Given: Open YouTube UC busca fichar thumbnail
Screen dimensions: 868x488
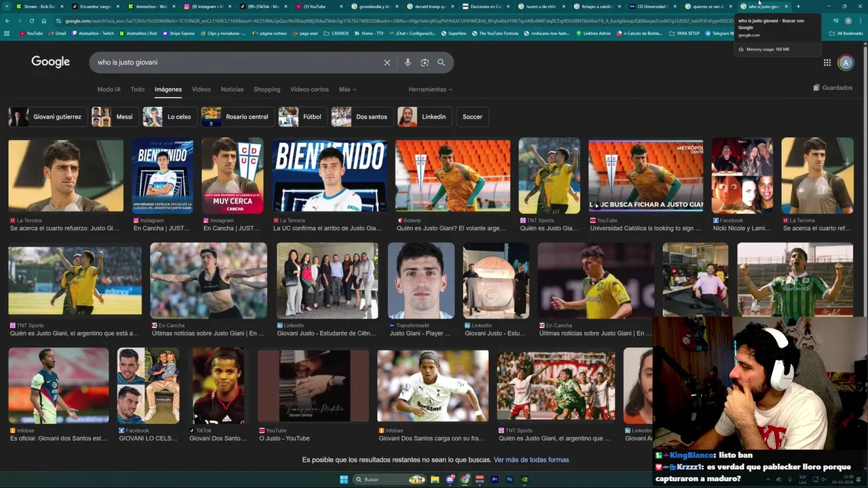Looking at the screenshot, I should click(x=646, y=175).
